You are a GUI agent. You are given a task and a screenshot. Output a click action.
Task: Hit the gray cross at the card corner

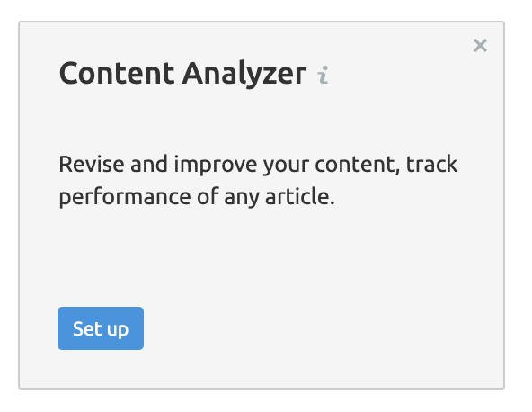point(480,46)
